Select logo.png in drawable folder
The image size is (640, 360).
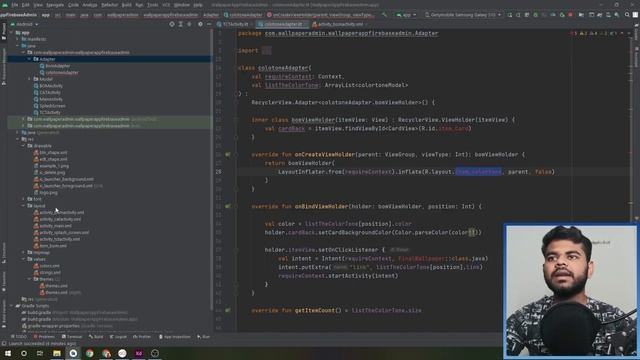pyautogui.click(x=48, y=193)
